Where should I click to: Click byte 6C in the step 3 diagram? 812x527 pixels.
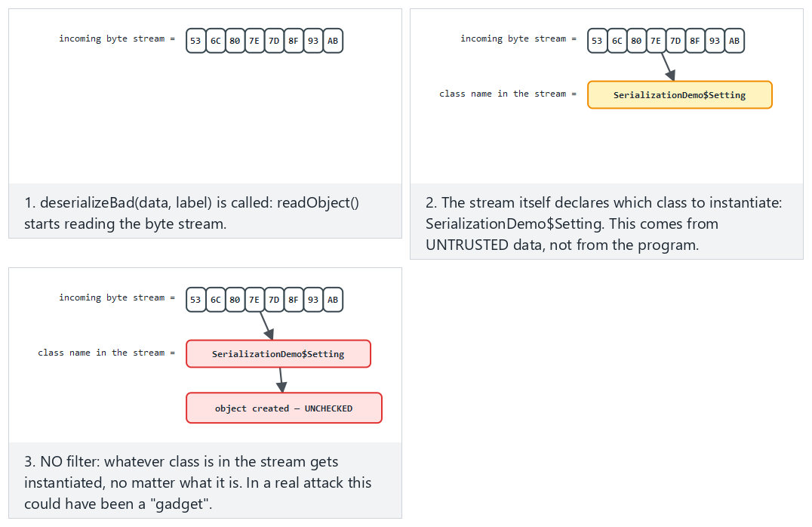point(215,300)
